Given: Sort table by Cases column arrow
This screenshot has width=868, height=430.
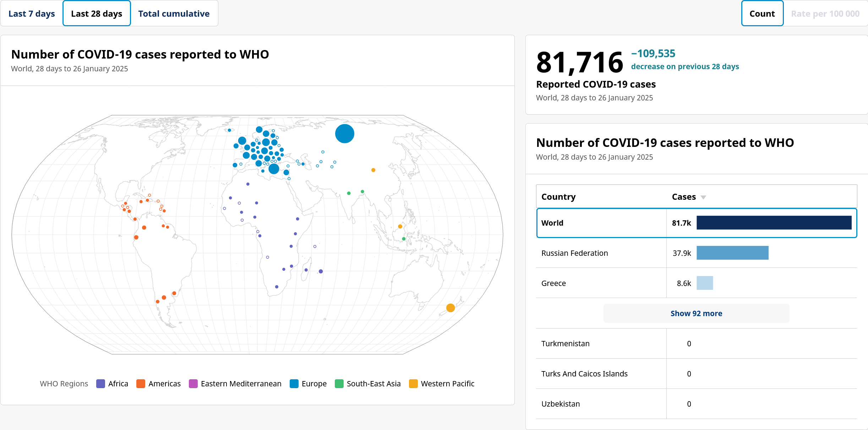Looking at the screenshot, I should [x=703, y=197].
